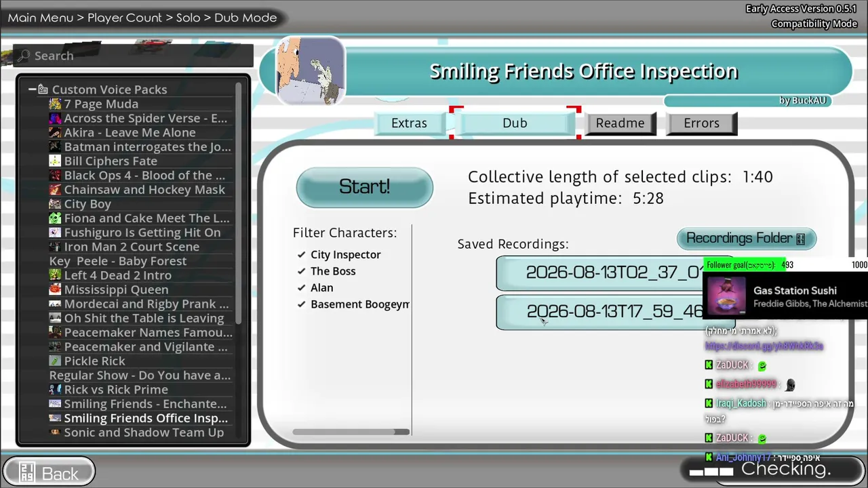868x488 pixels.
Task: Click the Iron Man 2 Court Scene icon
Action: click(55, 247)
